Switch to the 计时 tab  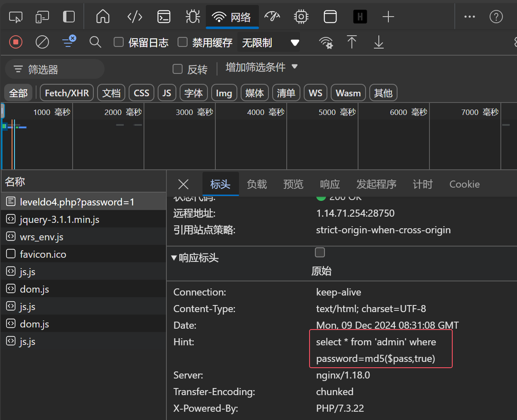(423, 184)
